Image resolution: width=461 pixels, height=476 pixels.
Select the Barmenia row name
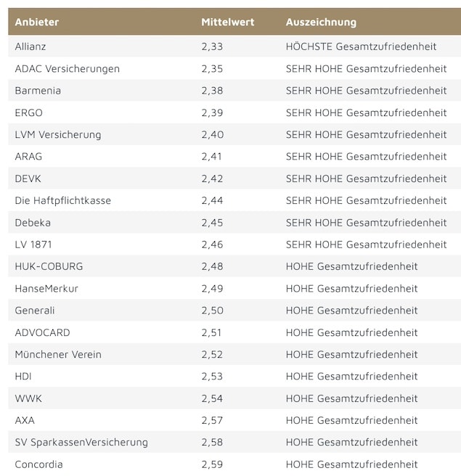pyautogui.click(x=38, y=91)
